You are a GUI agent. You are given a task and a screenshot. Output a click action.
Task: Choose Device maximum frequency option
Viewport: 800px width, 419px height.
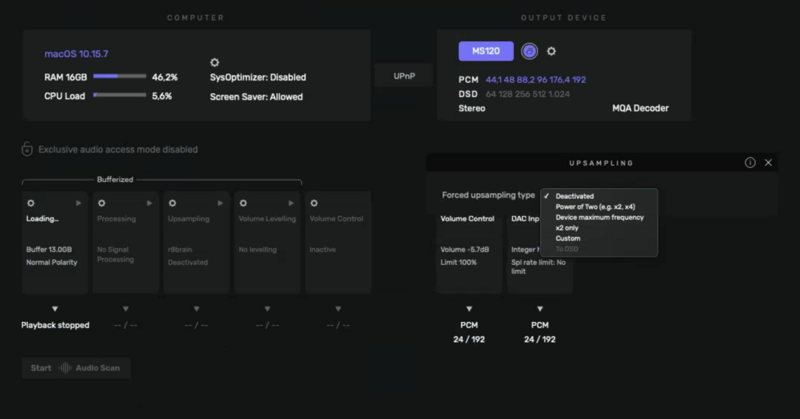point(600,217)
